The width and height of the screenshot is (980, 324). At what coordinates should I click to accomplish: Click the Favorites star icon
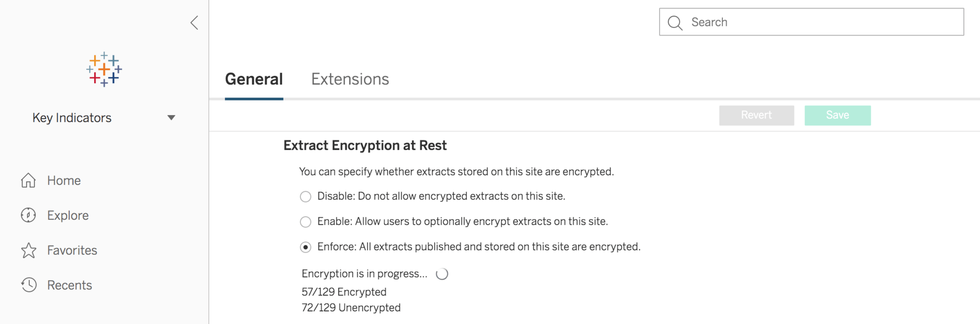[28, 250]
